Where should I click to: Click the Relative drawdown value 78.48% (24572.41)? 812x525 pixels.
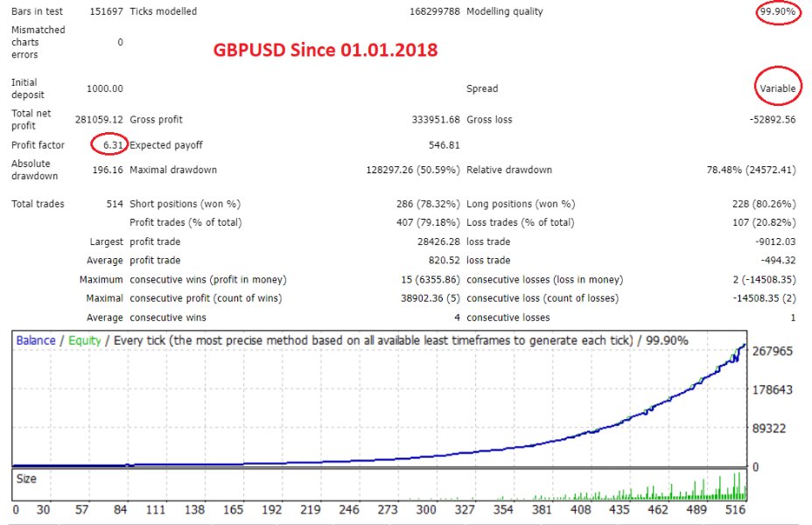(751, 170)
